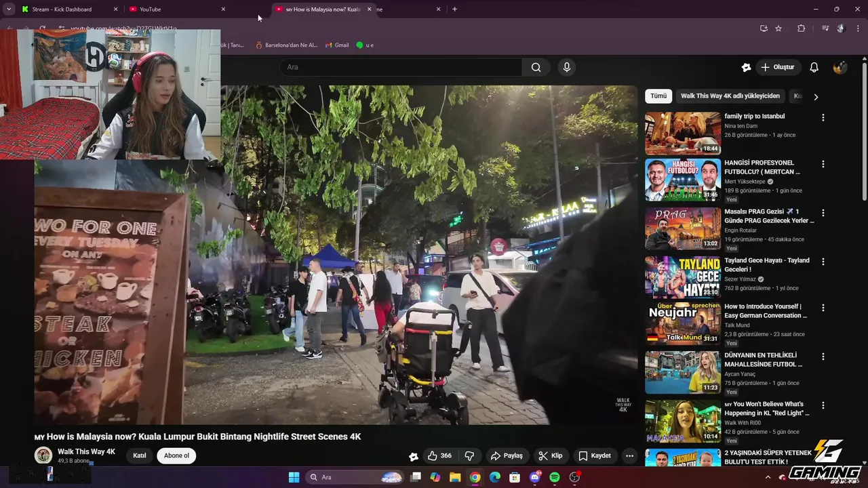Save the video with Kaydet
The height and width of the screenshot is (488, 868).
(594, 455)
